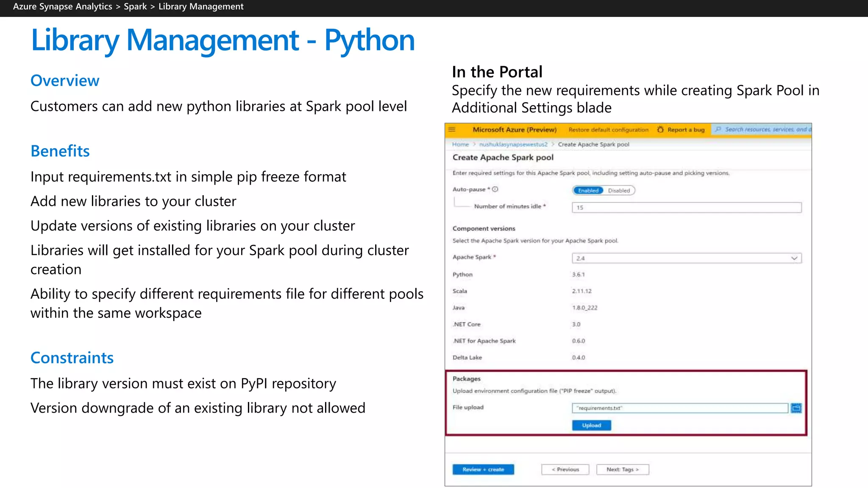The width and height of the screenshot is (868, 488).
Task: Open the file browse folder icon
Action: 796,408
